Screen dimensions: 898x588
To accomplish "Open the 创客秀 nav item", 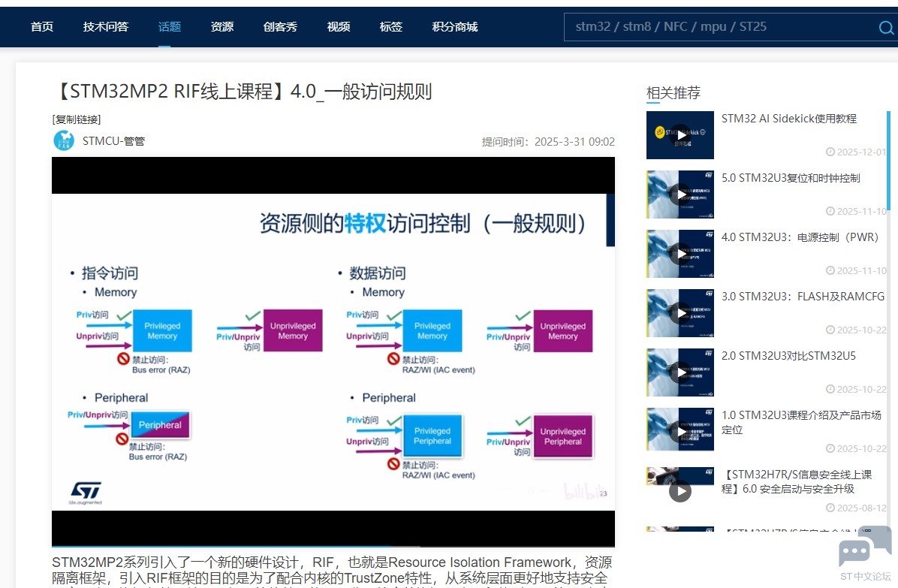I will (x=280, y=27).
